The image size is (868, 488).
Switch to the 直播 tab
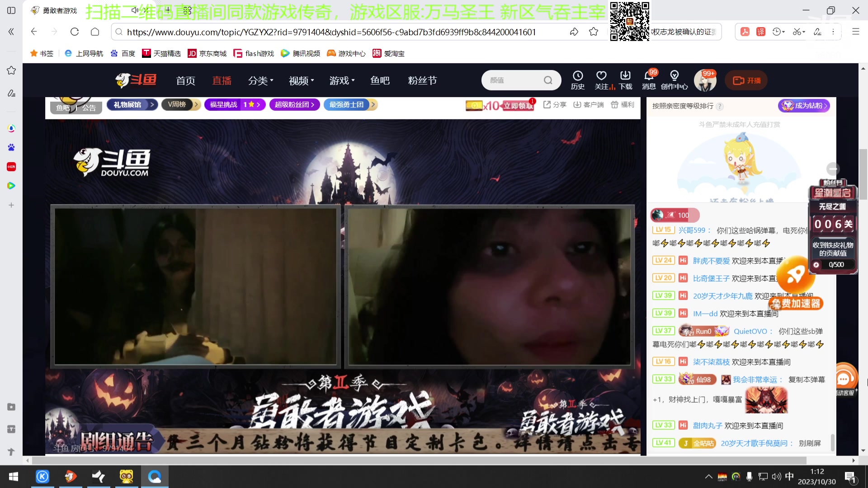(x=222, y=80)
